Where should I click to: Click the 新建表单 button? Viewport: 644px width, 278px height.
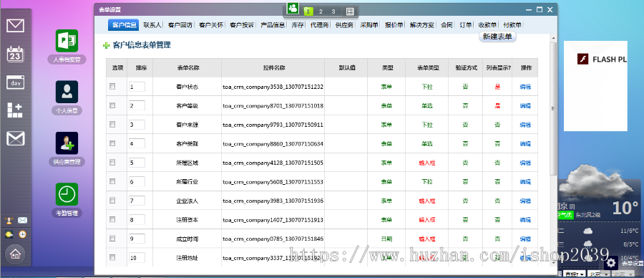click(497, 37)
